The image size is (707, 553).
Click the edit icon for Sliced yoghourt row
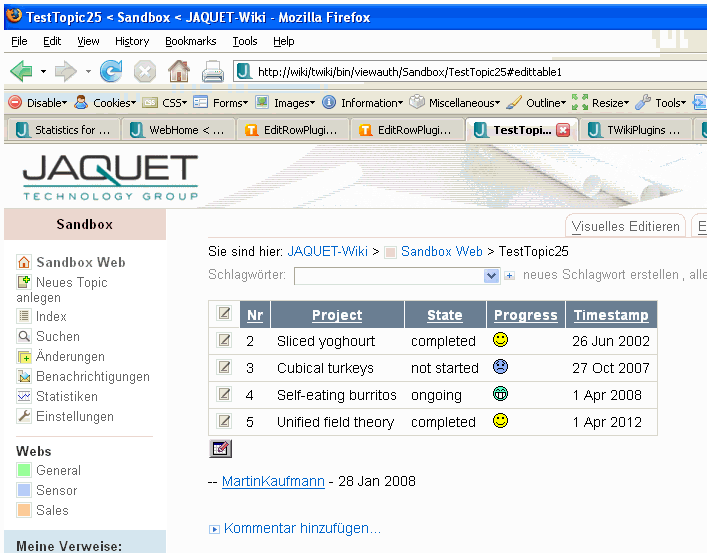tap(224, 341)
